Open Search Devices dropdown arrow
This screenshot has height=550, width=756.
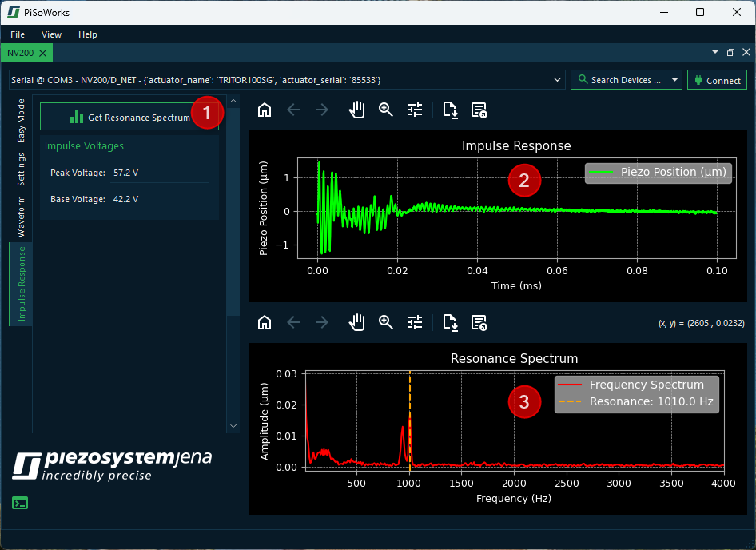[674, 80]
